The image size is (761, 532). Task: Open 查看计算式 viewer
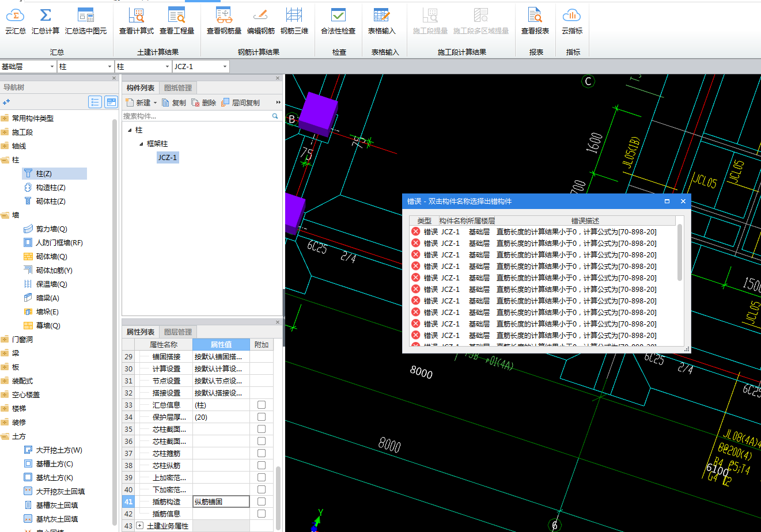click(137, 21)
